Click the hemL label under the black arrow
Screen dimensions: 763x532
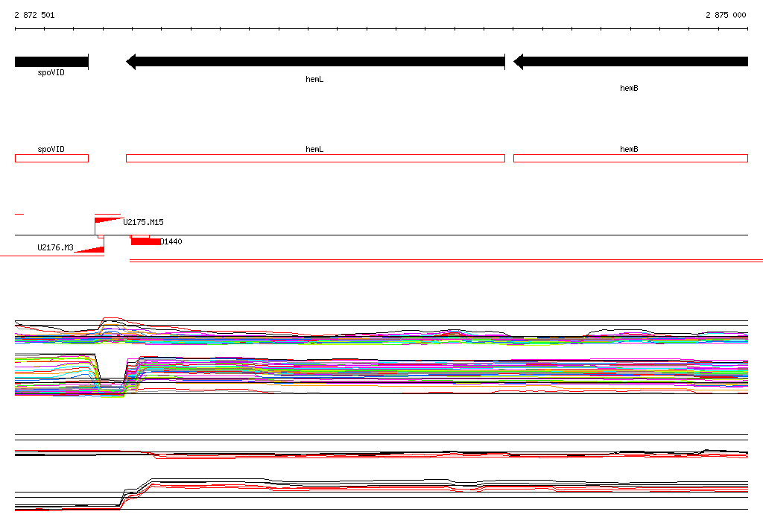(314, 79)
